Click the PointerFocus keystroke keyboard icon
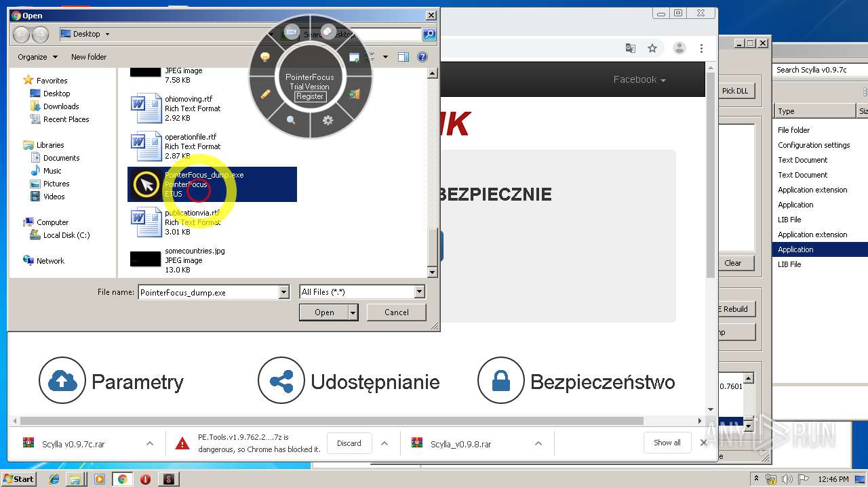 pos(292,32)
